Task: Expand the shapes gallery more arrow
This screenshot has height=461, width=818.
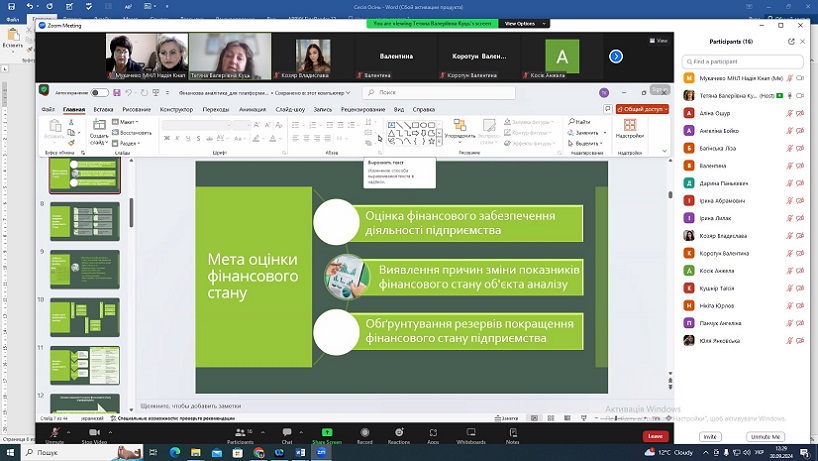Action: [439, 142]
